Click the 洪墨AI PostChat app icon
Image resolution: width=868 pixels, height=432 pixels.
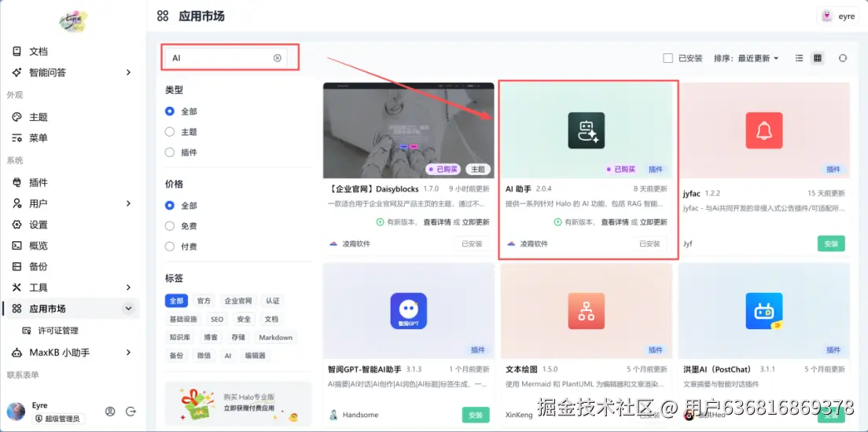(764, 311)
